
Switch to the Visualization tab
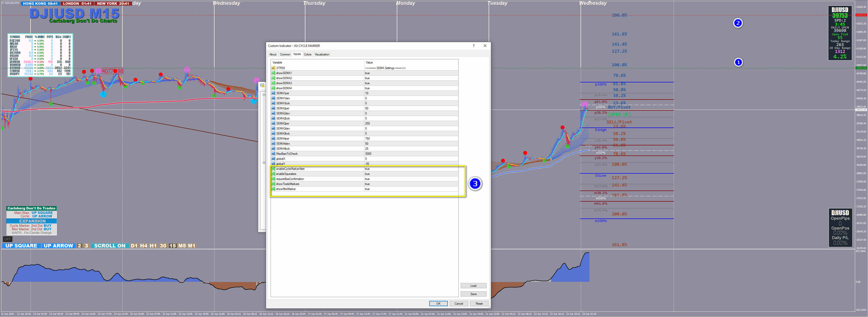coord(322,54)
